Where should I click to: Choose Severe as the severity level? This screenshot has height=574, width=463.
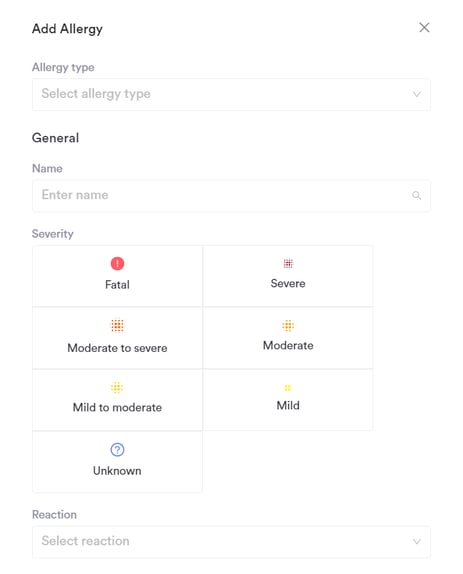pyautogui.click(x=288, y=276)
